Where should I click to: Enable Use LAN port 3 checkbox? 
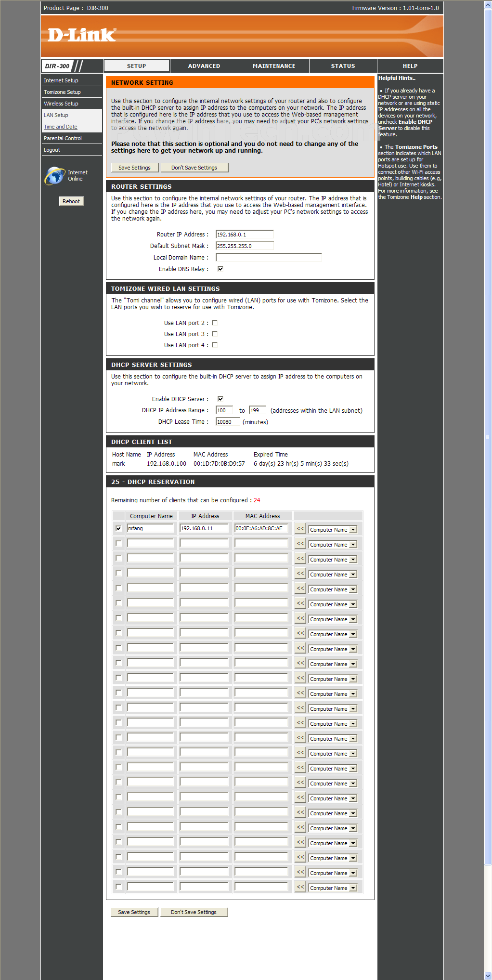[215, 334]
